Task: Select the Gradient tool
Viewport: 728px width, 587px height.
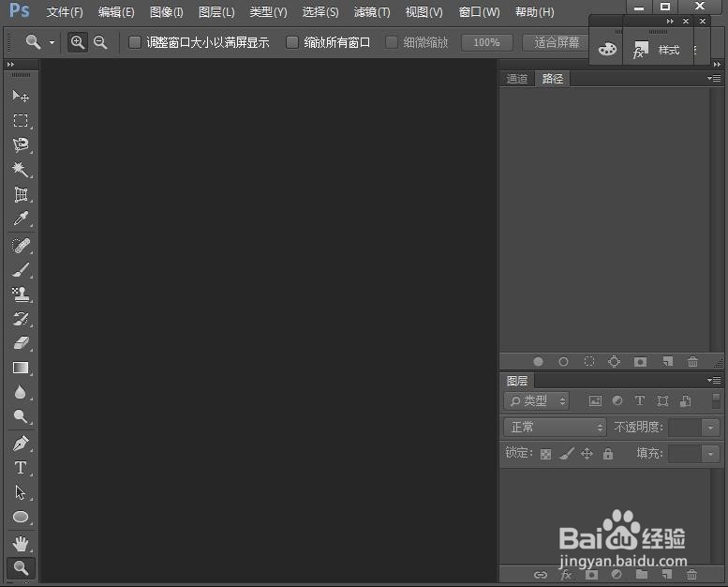Action: tap(21, 369)
